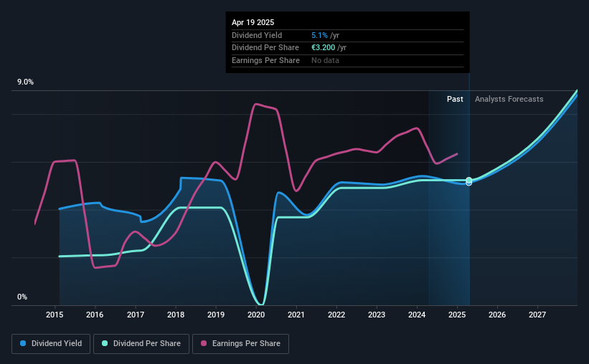Click the €3.200 dividend per share value
The image size is (589, 364).
(323, 48)
